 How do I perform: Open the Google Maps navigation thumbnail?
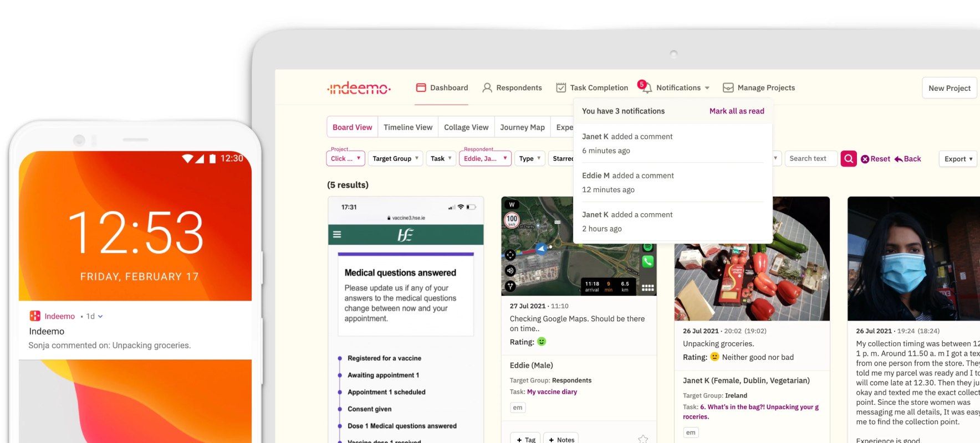click(x=579, y=246)
